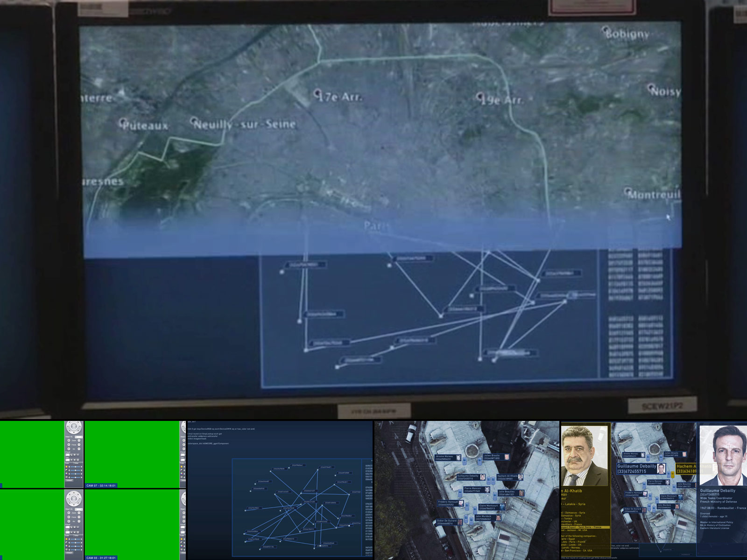Click the CAM 03 - 01:27:18:01 timestamp label
Image resolution: width=747 pixels, height=560 pixels.
pyautogui.click(x=101, y=558)
